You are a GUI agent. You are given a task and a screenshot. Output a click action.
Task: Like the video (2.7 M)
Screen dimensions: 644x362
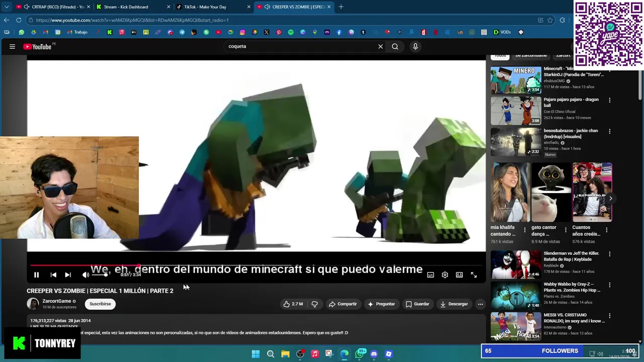point(293,304)
